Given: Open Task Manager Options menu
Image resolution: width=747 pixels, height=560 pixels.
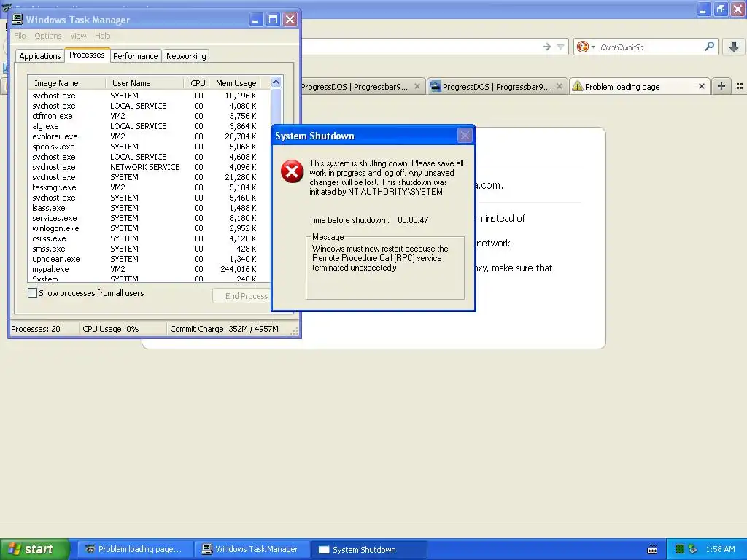Looking at the screenshot, I should [48, 36].
